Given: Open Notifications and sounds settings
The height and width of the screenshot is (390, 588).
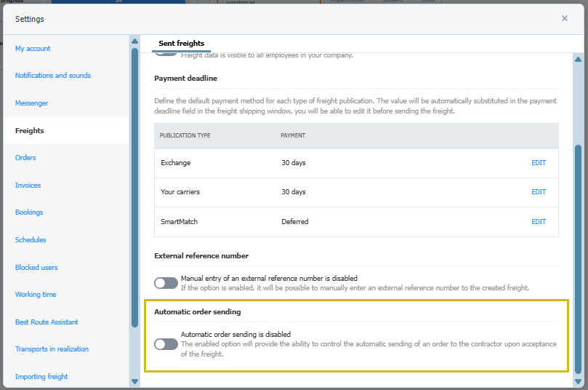Looking at the screenshot, I should point(52,76).
